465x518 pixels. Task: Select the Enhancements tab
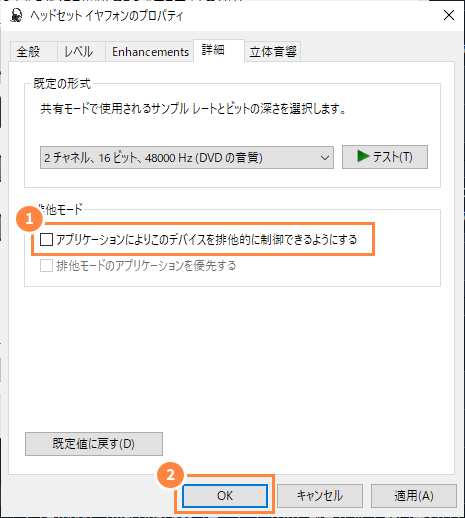[x=150, y=52]
